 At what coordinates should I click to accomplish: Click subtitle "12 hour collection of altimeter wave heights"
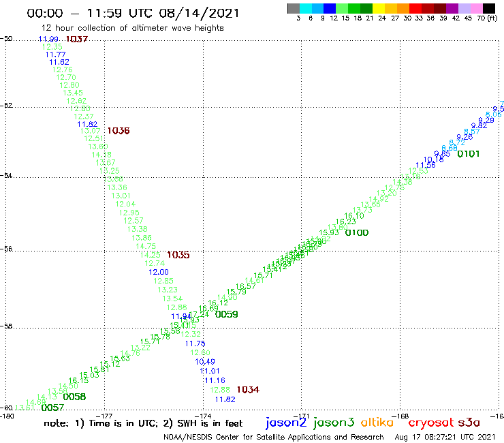coord(132,28)
